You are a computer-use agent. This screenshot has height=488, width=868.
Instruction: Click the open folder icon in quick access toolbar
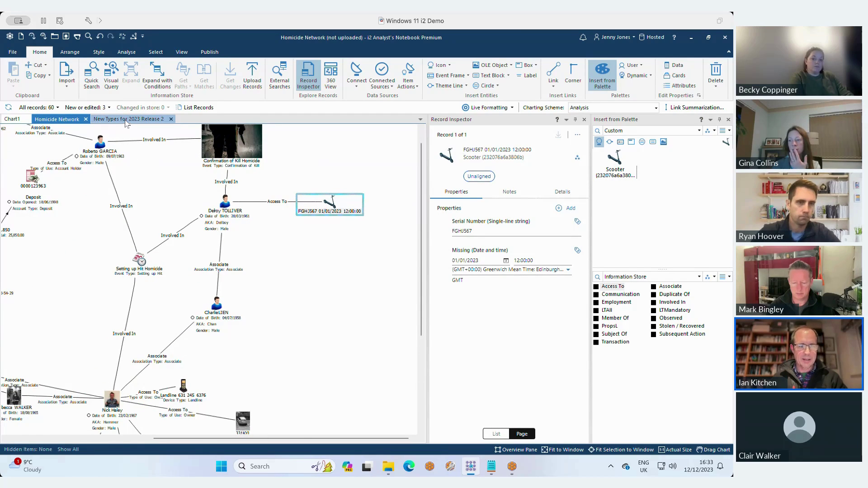click(x=55, y=36)
